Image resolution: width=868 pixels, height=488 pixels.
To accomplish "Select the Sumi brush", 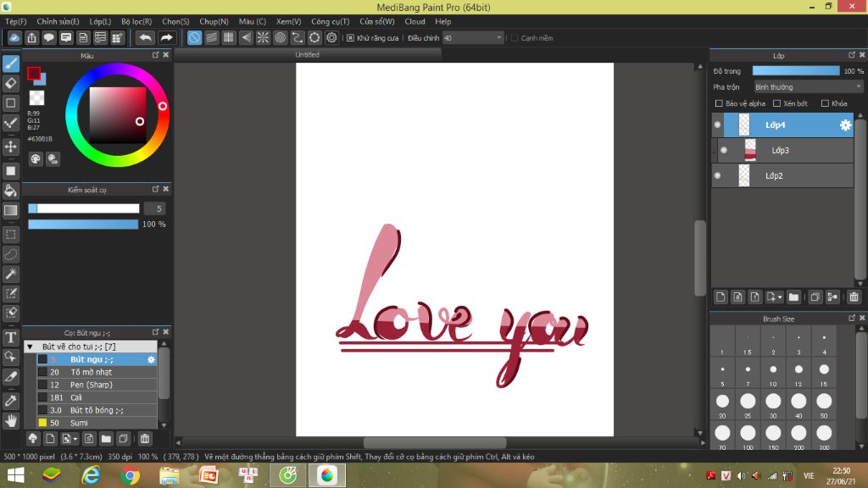I will coord(97,424).
